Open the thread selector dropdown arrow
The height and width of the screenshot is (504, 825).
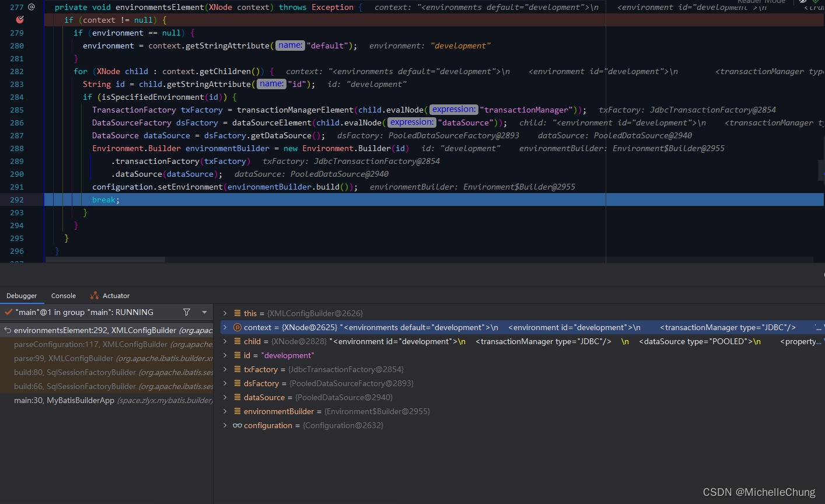(x=204, y=312)
